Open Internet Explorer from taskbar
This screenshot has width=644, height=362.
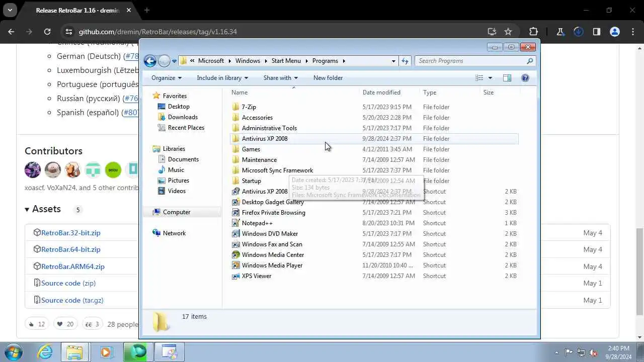pos(45,352)
